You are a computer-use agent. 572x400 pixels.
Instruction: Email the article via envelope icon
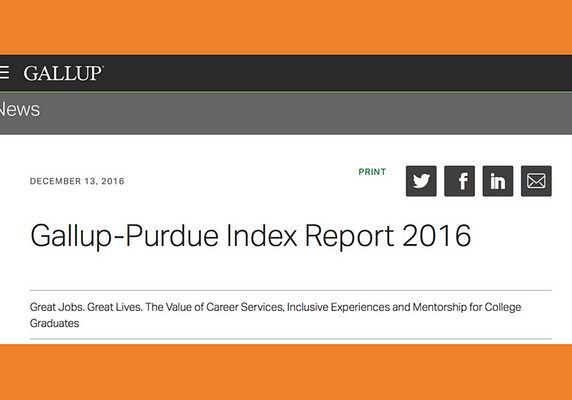(536, 181)
